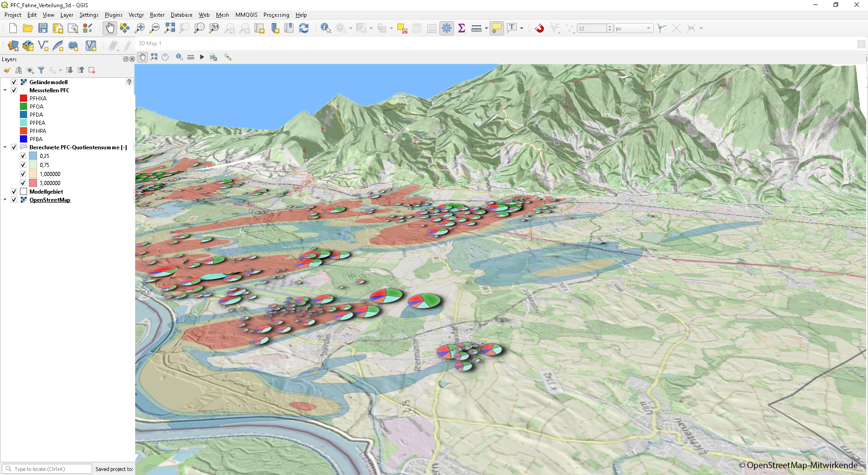Screen dimensions: 868x475
Task: Open the Processing menu
Action: (x=276, y=15)
